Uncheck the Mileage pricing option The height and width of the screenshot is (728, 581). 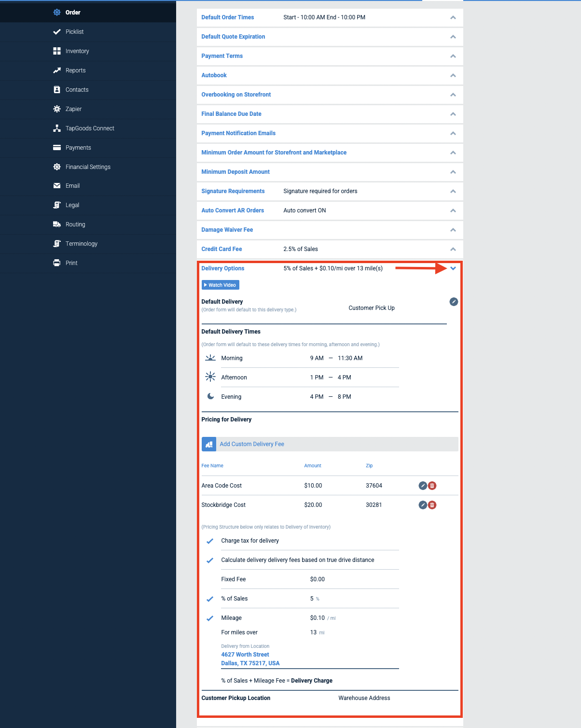point(209,618)
